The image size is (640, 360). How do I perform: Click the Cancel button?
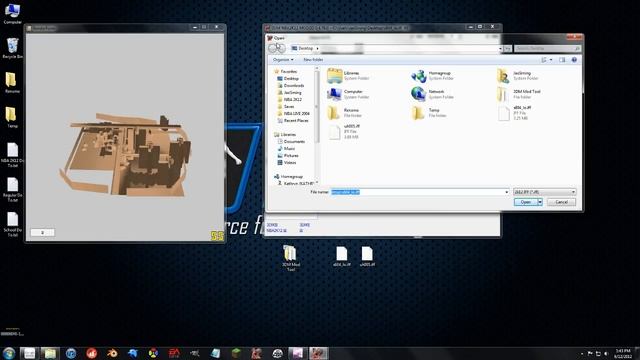click(561, 202)
